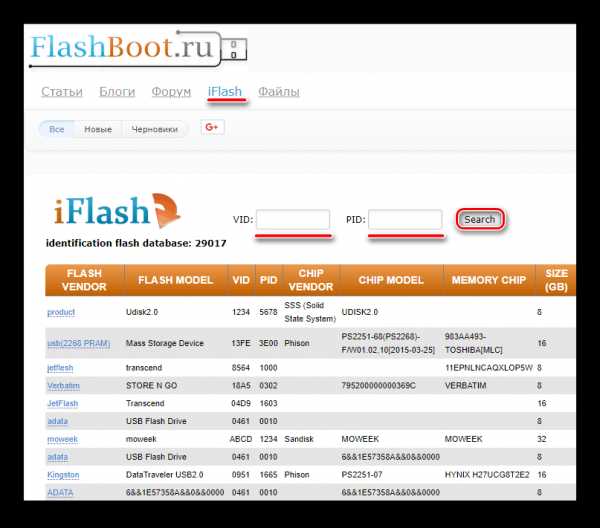Open the Статьи menu item

pyautogui.click(x=62, y=92)
